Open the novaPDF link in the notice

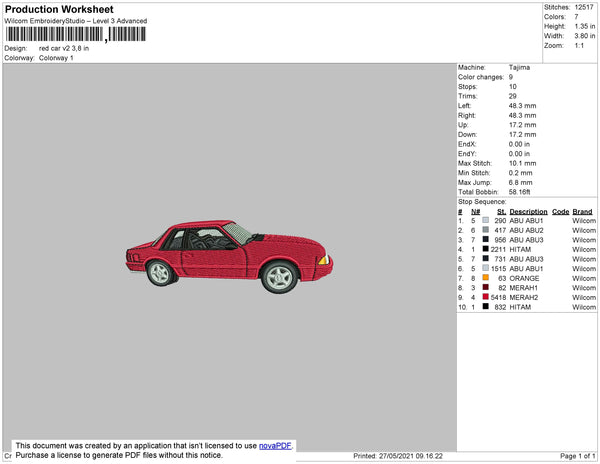coord(276,446)
